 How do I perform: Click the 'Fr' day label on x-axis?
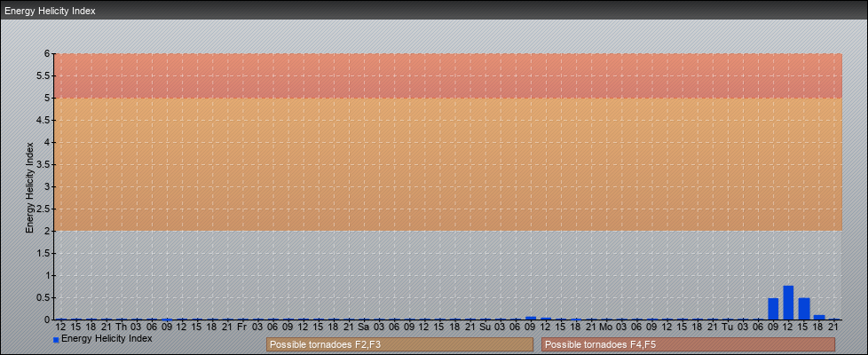(242, 327)
